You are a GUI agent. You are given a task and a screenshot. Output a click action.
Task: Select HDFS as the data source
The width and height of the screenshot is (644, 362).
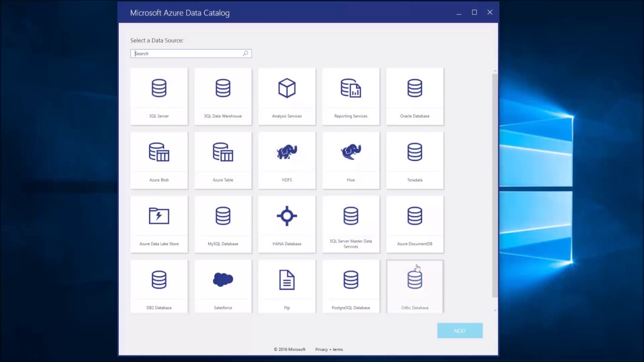(x=287, y=160)
